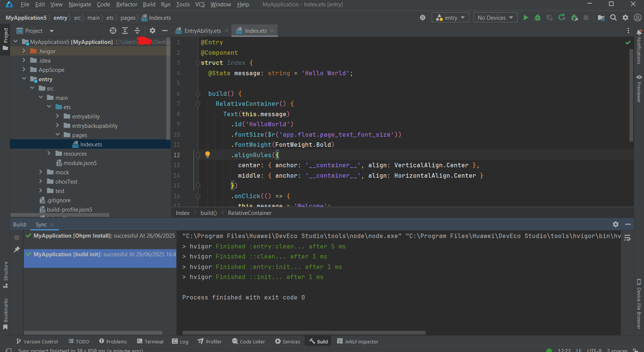Select Ohpm Install successful build entry
644x352 pixels.
[100, 236]
